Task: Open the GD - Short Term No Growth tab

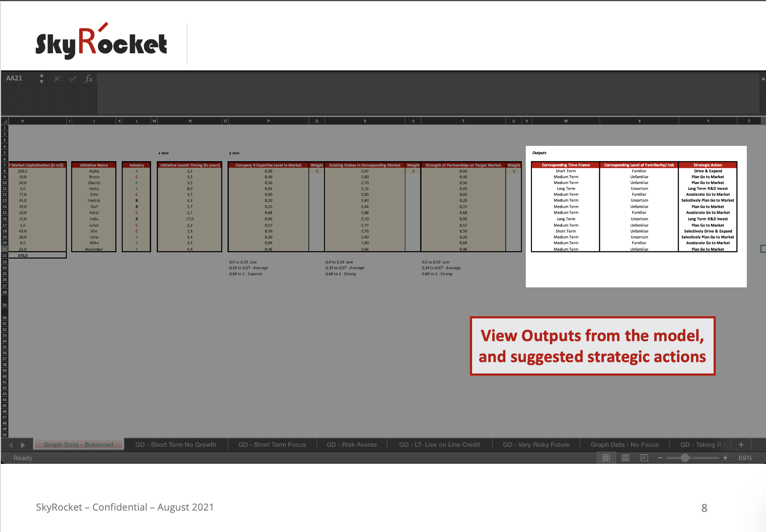Action: (176, 445)
